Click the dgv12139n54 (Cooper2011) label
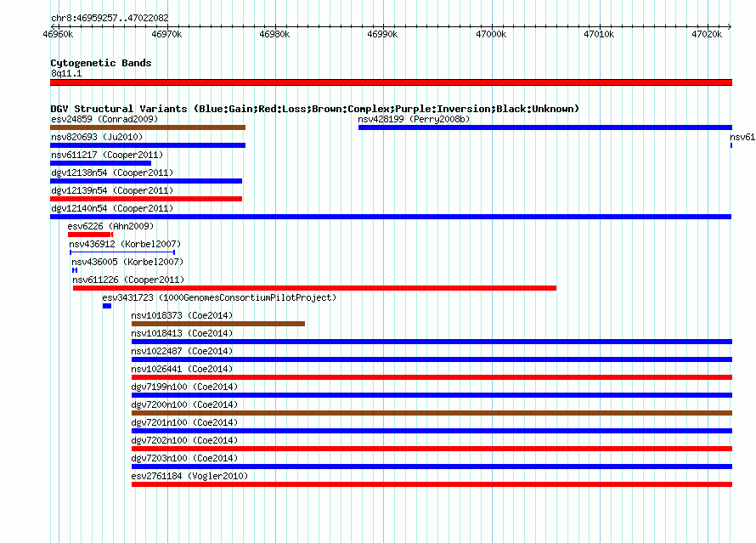This screenshot has width=756, height=543. (x=112, y=190)
